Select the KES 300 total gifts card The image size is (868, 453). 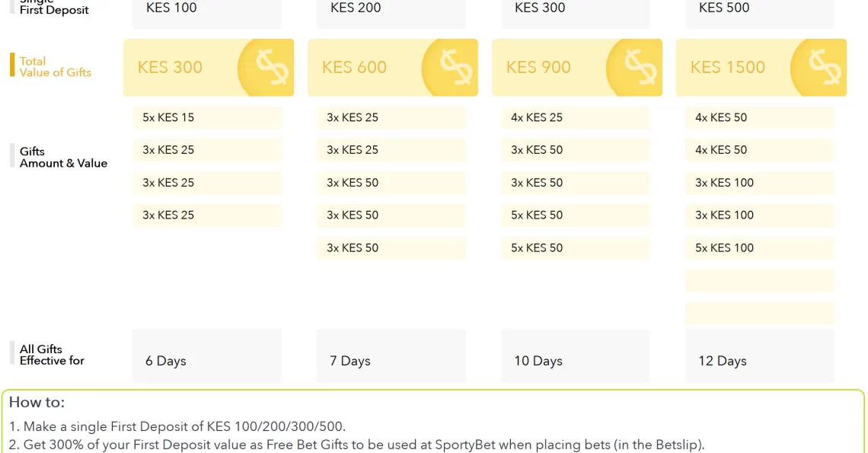tap(209, 68)
